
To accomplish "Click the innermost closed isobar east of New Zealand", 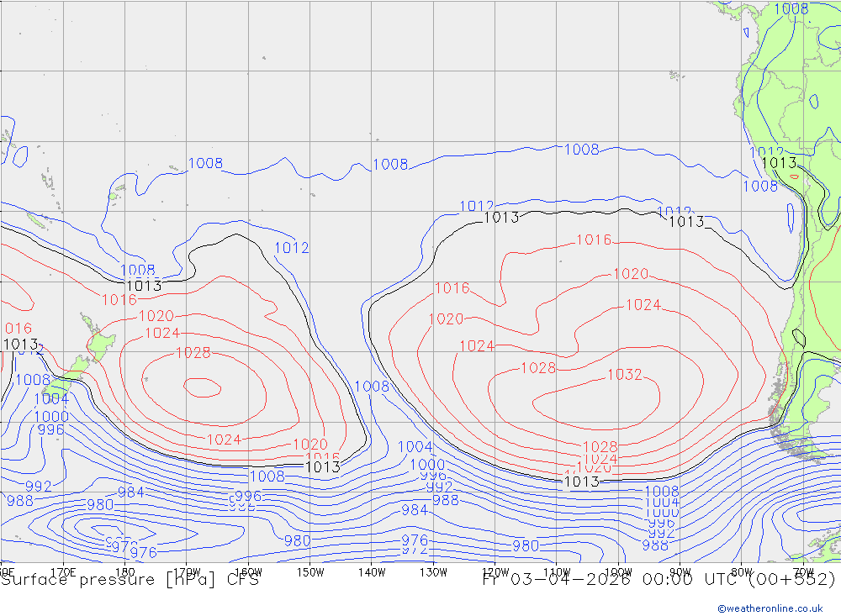I will 202,387.
